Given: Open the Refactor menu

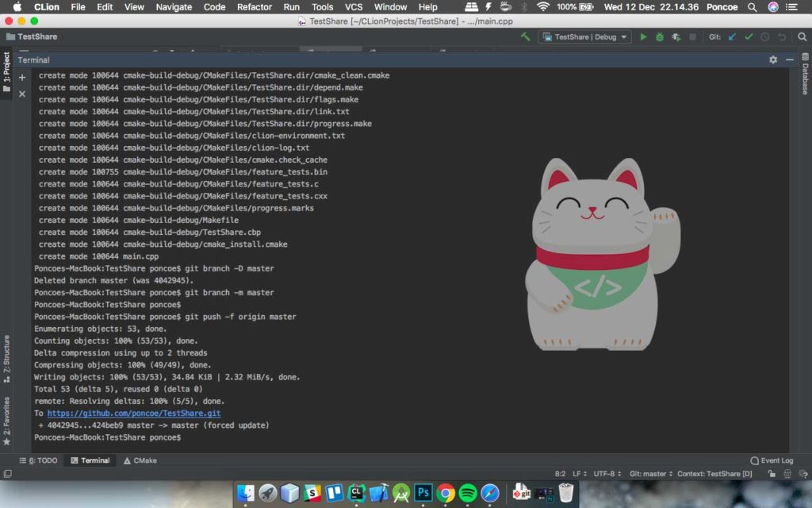Looking at the screenshot, I should click(x=255, y=7).
